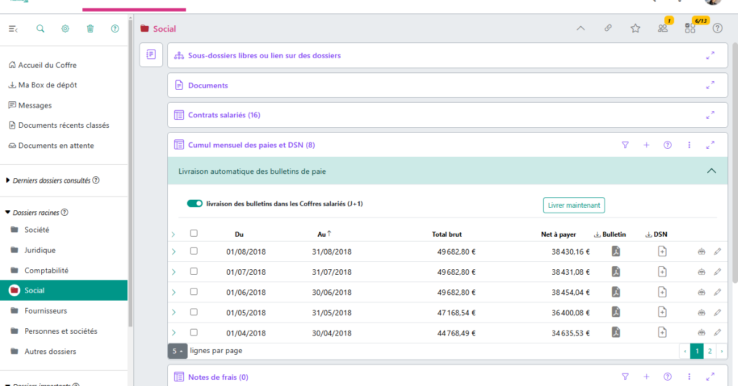Open the lignes par page dropdown
This screenshot has height=386, width=738.
pos(177,351)
